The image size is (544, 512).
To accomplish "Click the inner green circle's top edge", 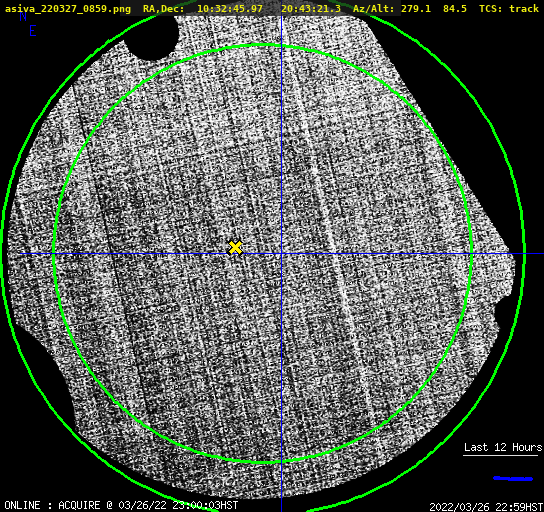I will 263,45.
